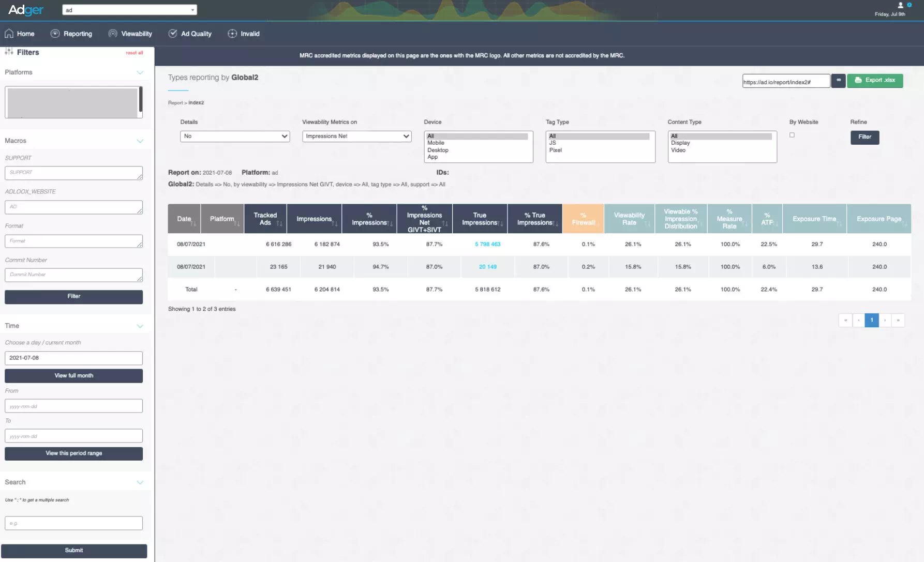Collapse the Platforms filter section

pos(140,72)
